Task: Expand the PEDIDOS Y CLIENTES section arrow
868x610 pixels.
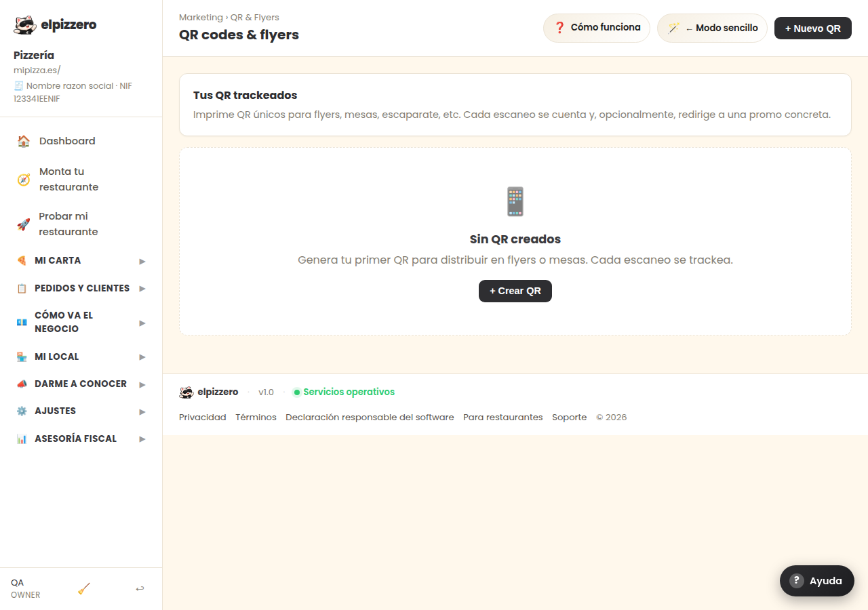Action: click(142, 288)
